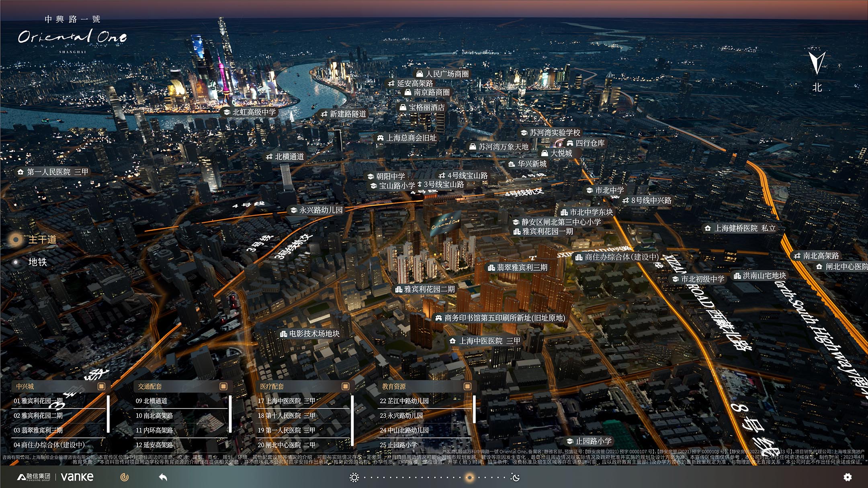This screenshot has height=488, width=868.
Task: Click the sun daytime icon
Action: point(354,477)
